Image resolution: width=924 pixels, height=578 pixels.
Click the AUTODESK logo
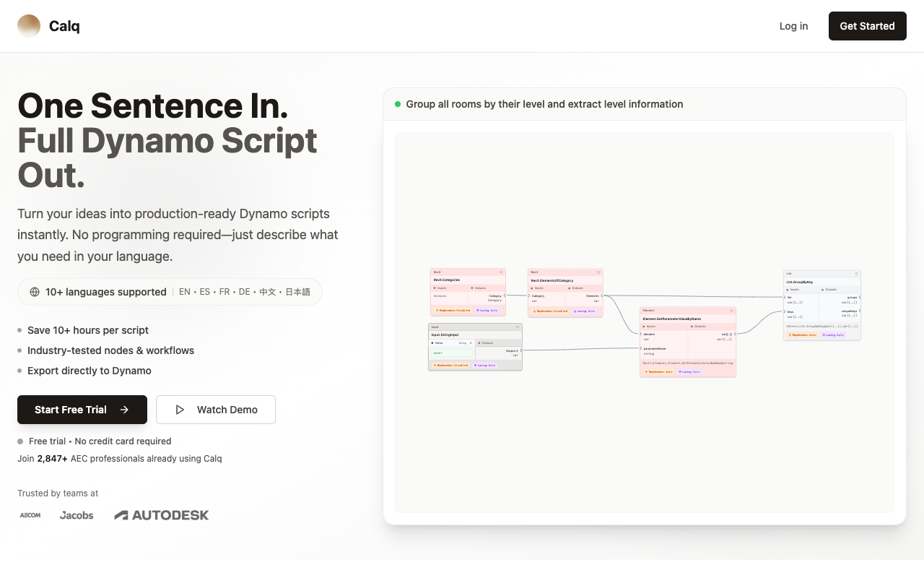[x=161, y=514]
